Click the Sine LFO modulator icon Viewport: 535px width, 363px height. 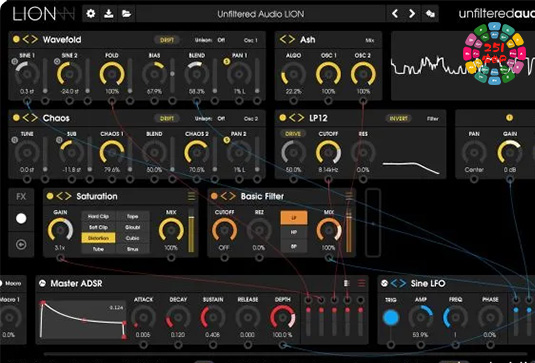click(385, 283)
